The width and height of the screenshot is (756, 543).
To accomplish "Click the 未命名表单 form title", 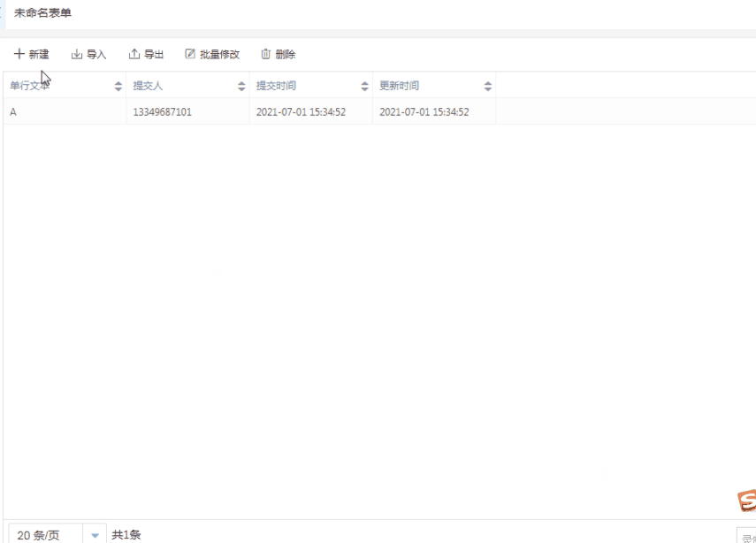I will pyautogui.click(x=42, y=12).
